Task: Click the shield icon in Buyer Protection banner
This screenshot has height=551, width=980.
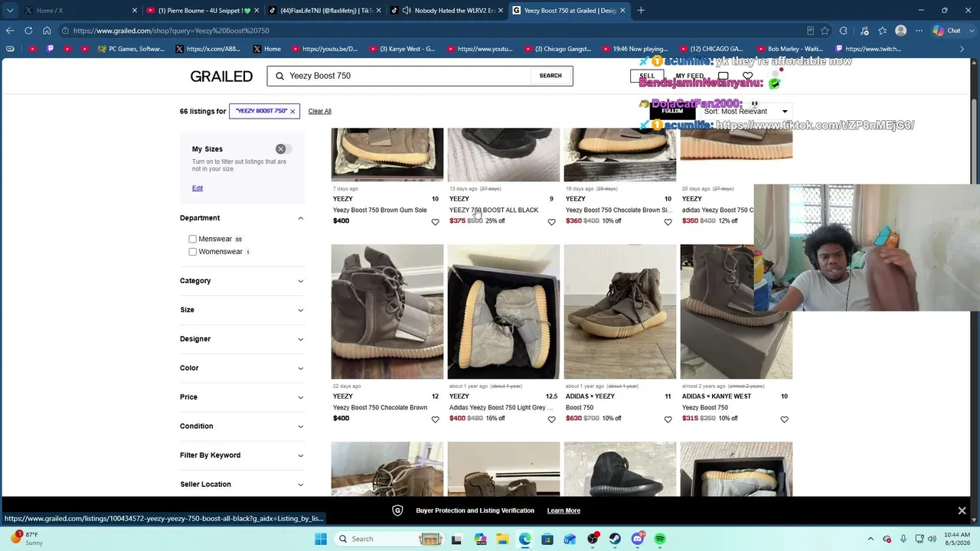Action: [x=397, y=510]
